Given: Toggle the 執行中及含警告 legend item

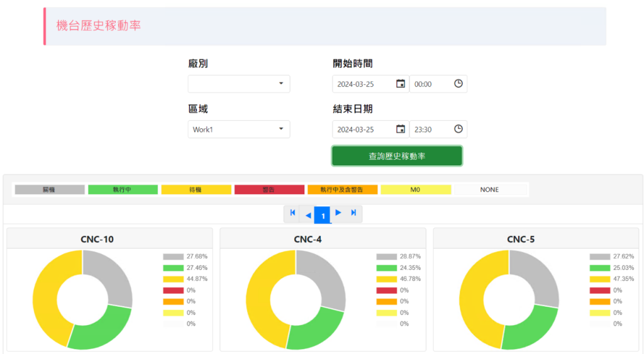Looking at the screenshot, I should point(342,189).
